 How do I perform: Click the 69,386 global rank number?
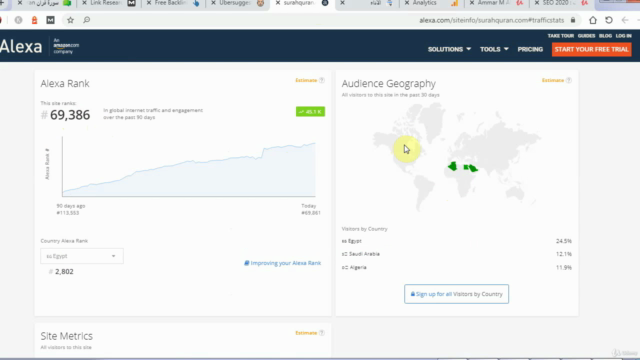tap(70, 115)
